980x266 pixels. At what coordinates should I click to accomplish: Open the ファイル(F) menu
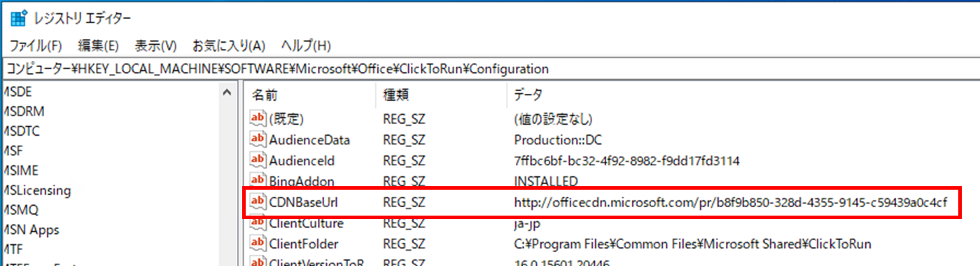point(36,46)
